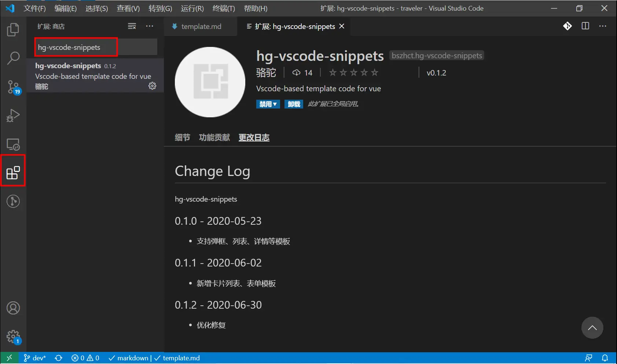Click the scroll-to-top arrow button
Screen dimensions: 617x364
[592, 328]
